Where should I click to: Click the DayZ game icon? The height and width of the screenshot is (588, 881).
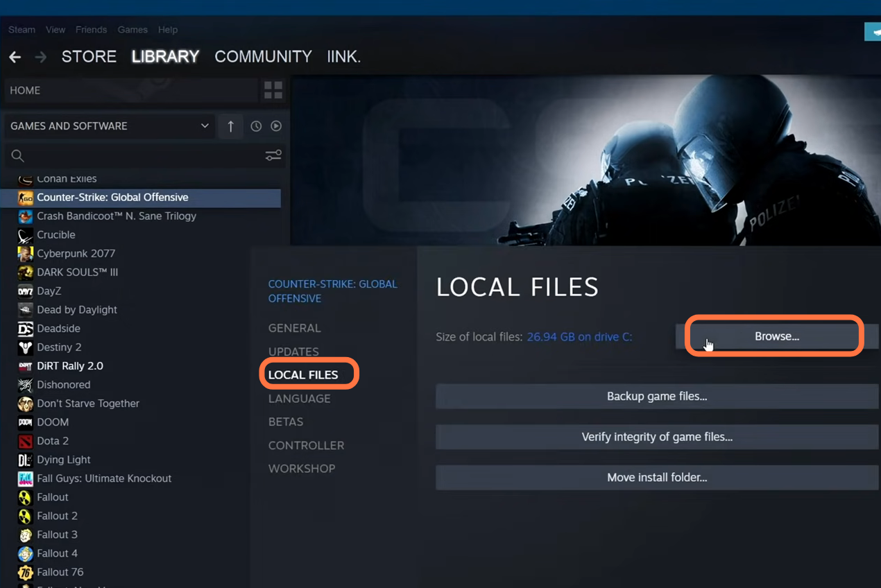click(x=26, y=291)
